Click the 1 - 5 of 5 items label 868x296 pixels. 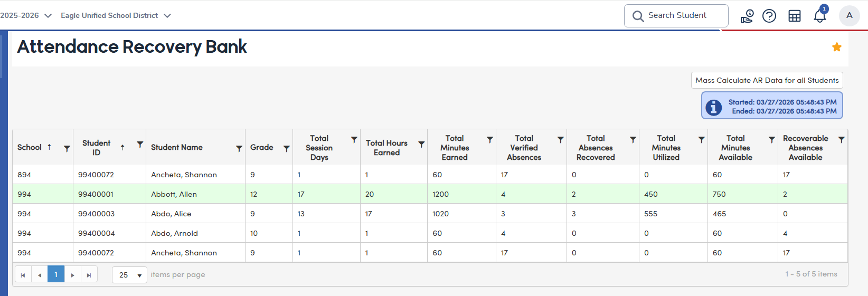tap(811, 274)
